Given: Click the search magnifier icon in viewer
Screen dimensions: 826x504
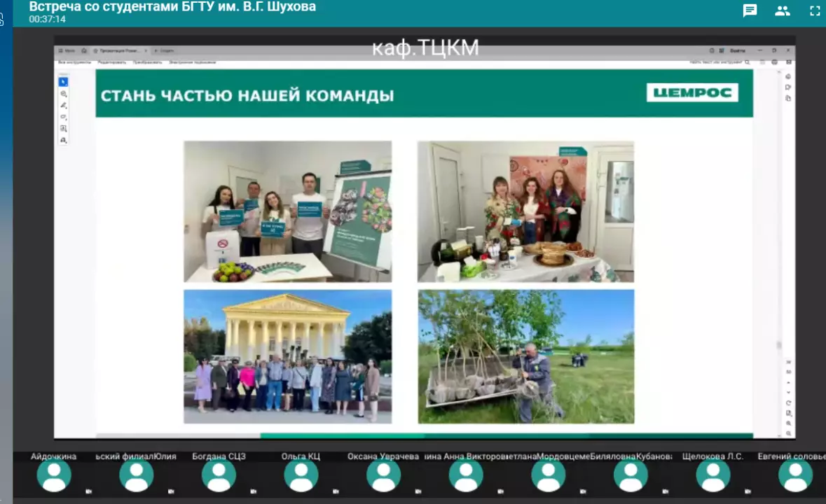Looking at the screenshot, I should [x=748, y=62].
